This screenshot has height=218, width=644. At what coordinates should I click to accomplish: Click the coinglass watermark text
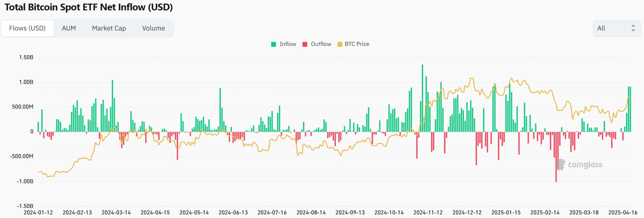(x=585, y=165)
